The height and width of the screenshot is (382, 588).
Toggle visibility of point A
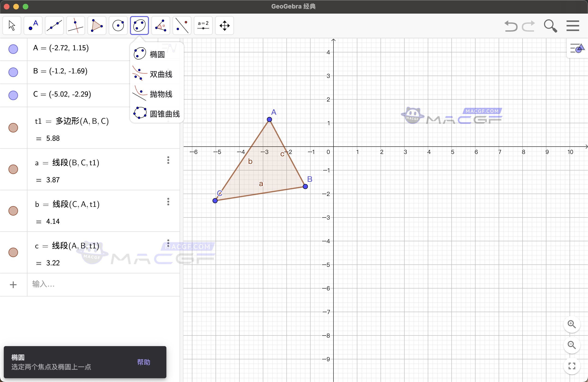click(x=13, y=49)
